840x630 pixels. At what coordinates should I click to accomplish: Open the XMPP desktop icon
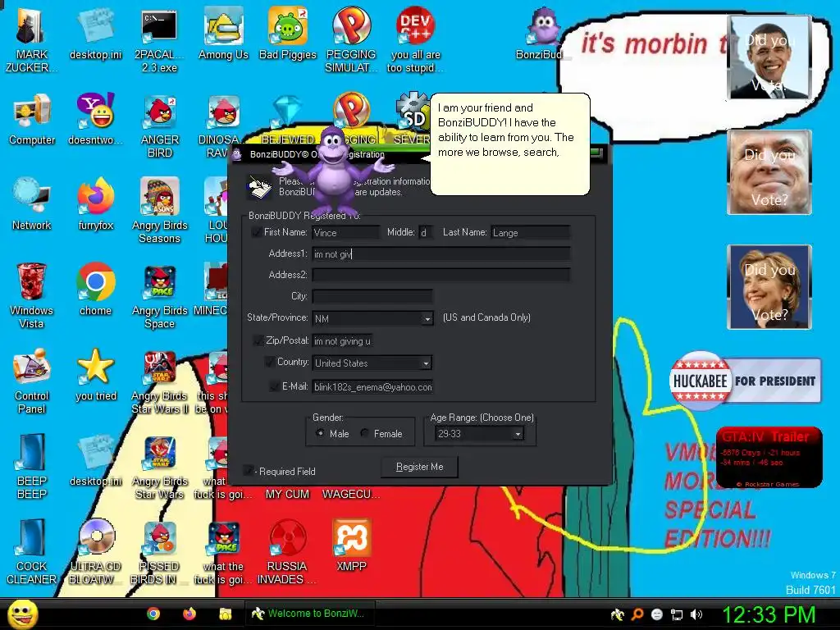click(351, 546)
